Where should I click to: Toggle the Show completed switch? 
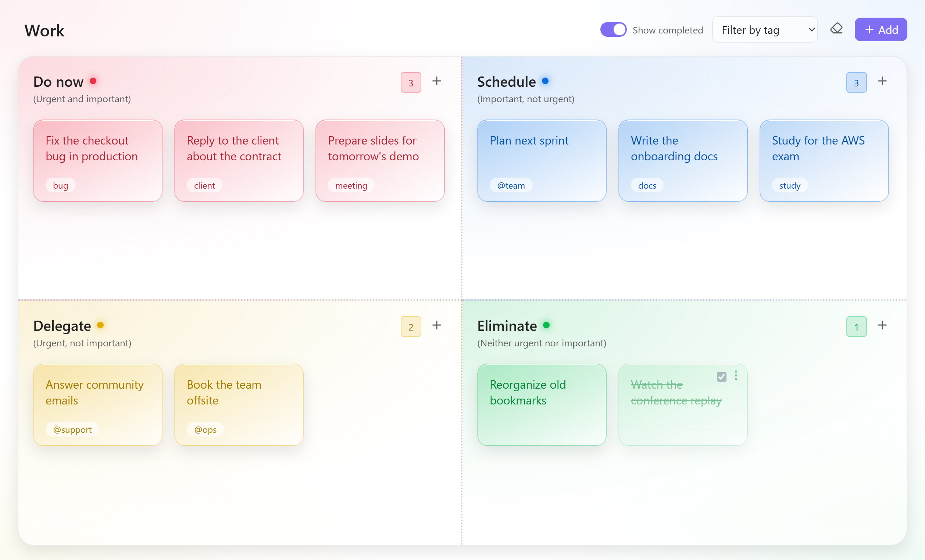click(613, 30)
